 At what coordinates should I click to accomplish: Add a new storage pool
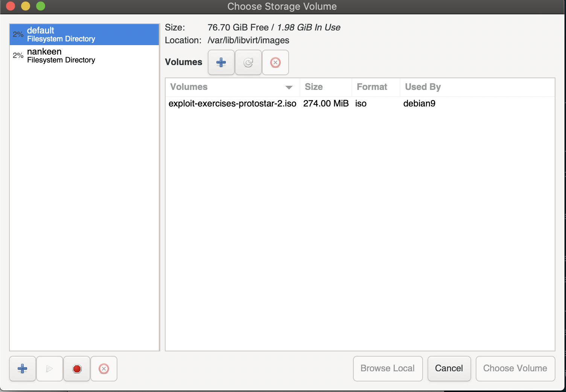pyautogui.click(x=23, y=369)
